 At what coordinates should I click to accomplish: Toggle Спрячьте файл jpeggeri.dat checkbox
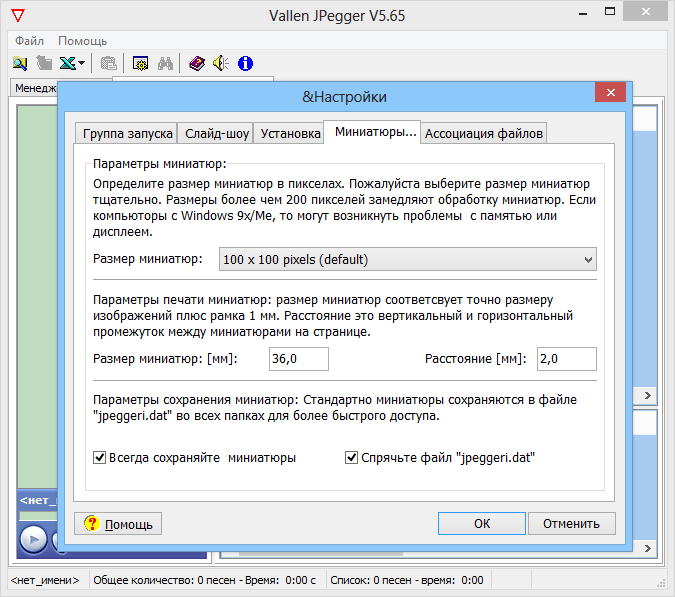pyautogui.click(x=351, y=457)
